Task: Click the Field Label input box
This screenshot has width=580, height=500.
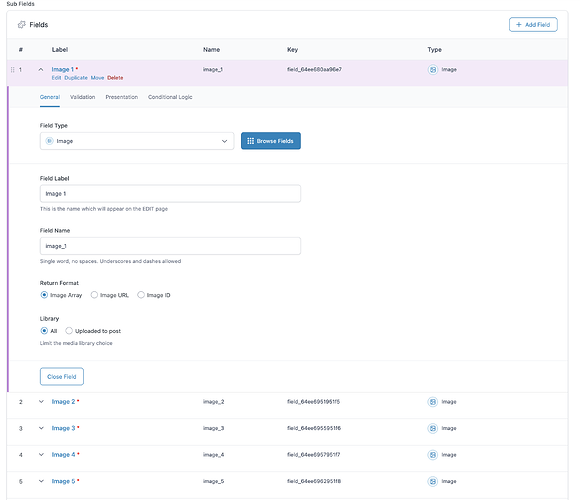Action: 170,193
